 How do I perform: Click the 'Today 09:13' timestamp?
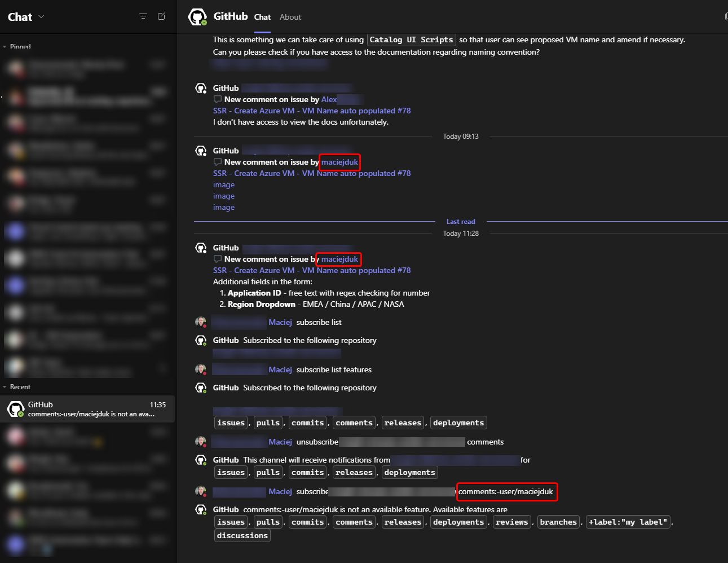tap(461, 137)
